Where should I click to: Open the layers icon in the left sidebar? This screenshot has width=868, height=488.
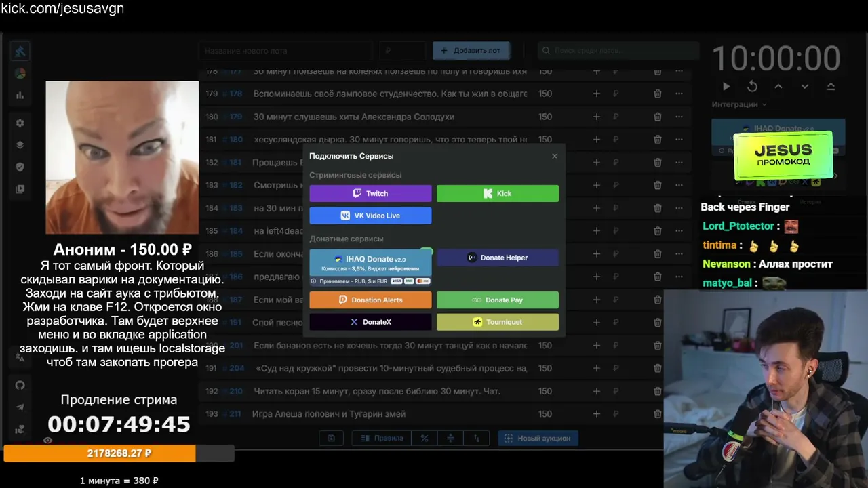pyautogui.click(x=20, y=145)
